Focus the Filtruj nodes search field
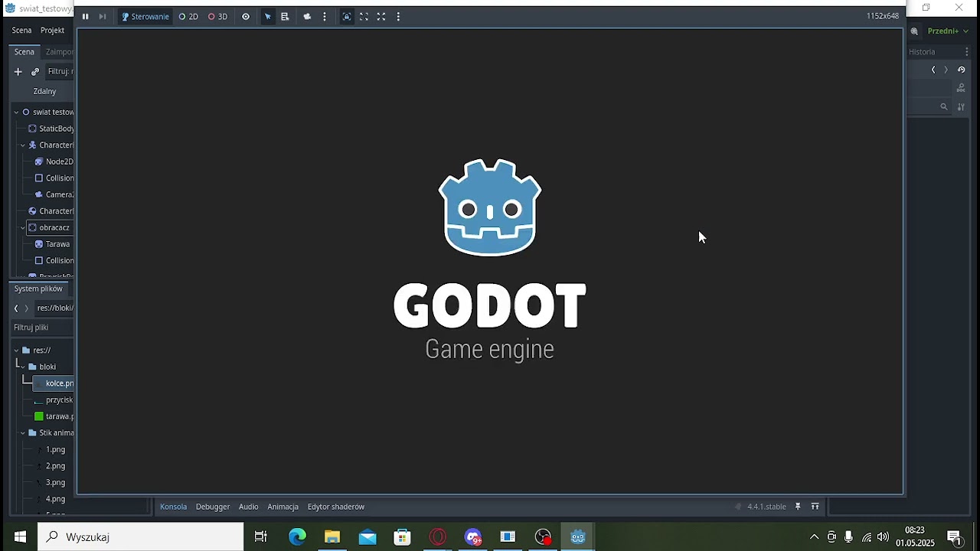The width and height of the screenshot is (980, 551). 60,71
